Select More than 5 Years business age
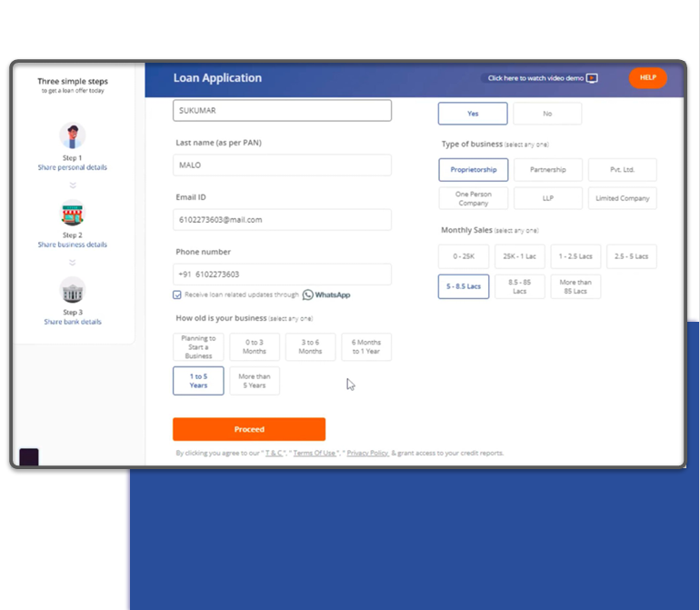The width and height of the screenshot is (700, 610). click(x=255, y=381)
